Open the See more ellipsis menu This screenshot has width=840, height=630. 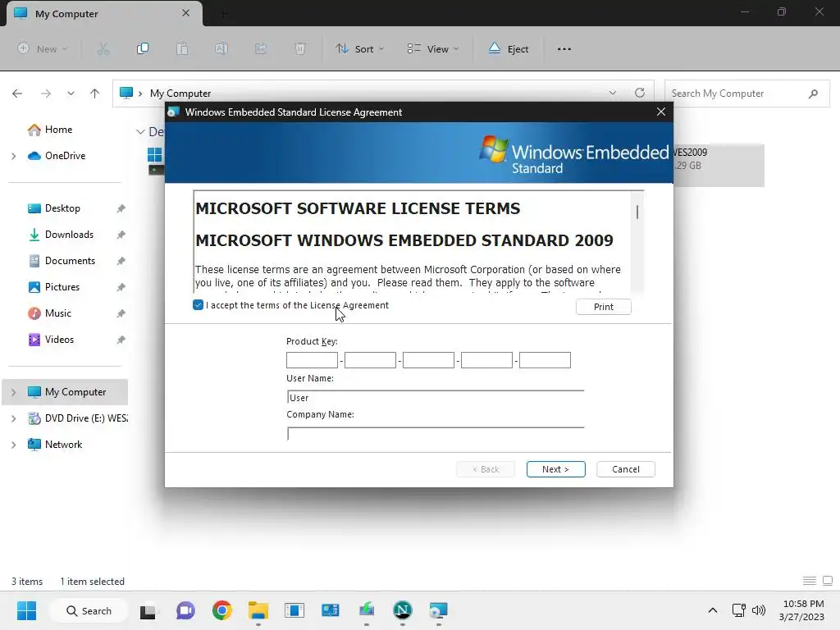564,48
